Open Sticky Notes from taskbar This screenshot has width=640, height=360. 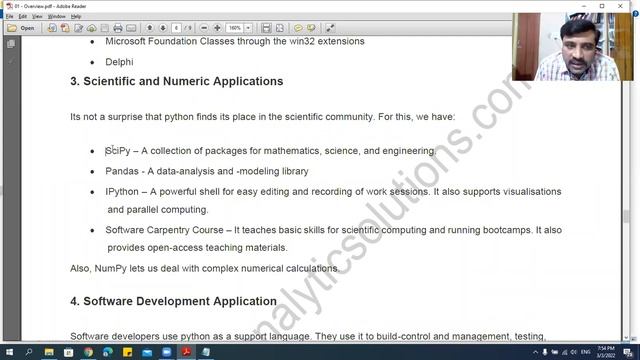127,352
